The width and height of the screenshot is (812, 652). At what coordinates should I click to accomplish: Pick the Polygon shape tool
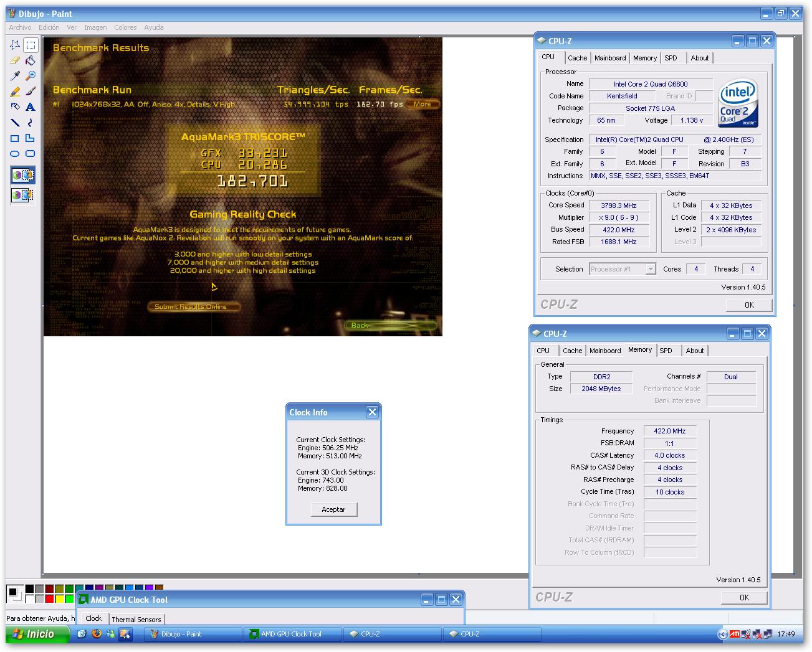click(31, 138)
